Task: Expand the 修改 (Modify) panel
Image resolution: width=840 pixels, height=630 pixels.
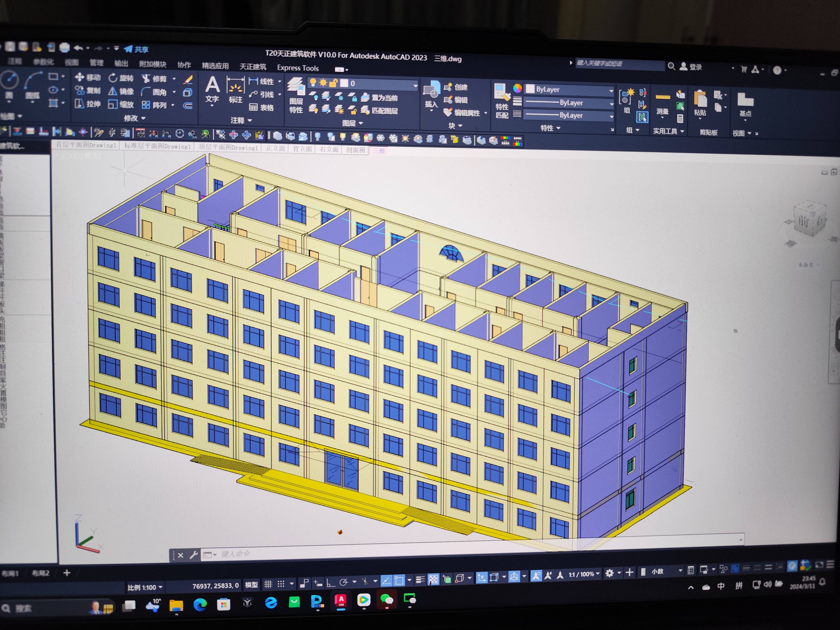Action: coord(135,118)
